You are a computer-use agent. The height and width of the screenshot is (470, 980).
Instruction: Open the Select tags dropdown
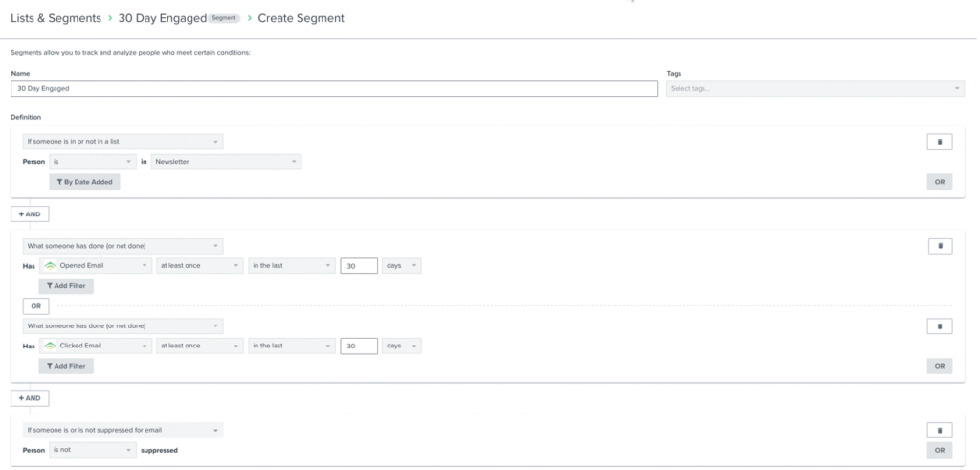click(x=815, y=89)
